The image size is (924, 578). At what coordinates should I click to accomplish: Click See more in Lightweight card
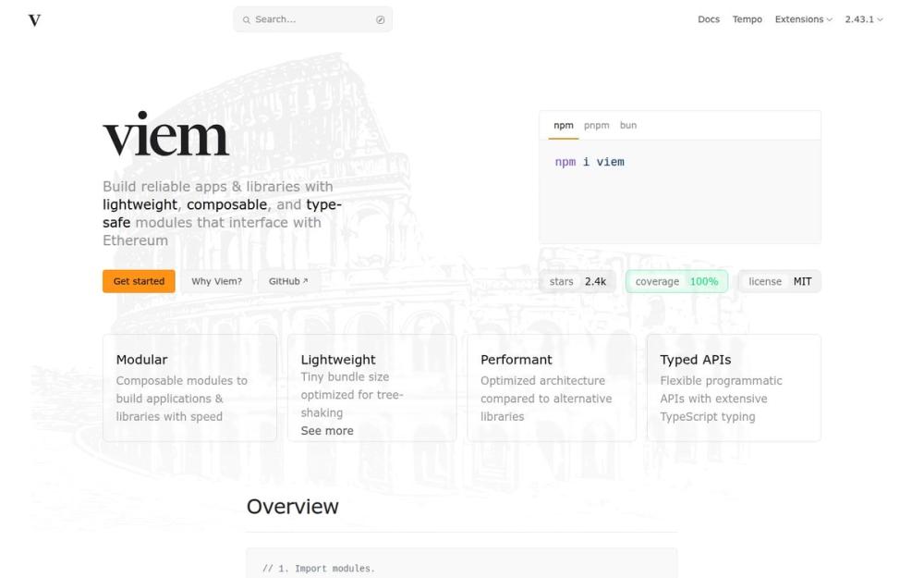pyautogui.click(x=327, y=431)
